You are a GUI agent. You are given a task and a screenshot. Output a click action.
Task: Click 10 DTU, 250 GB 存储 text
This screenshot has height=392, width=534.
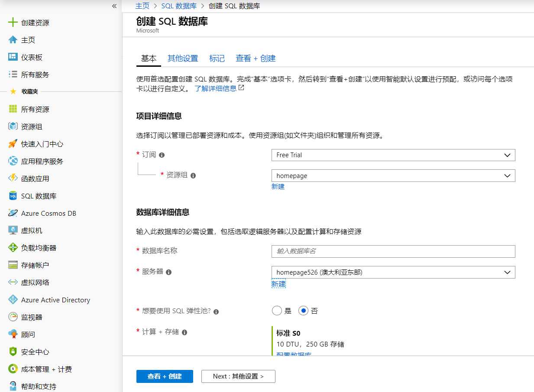pyautogui.click(x=310, y=344)
